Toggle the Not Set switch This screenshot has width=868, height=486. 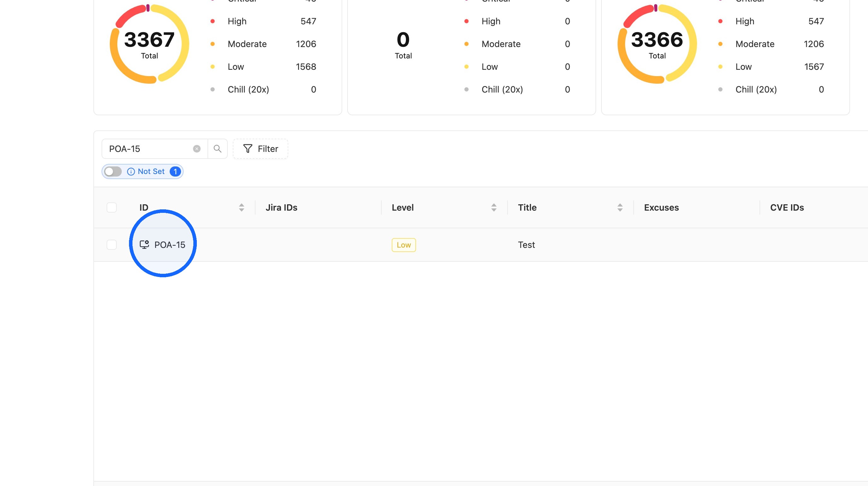(x=113, y=172)
